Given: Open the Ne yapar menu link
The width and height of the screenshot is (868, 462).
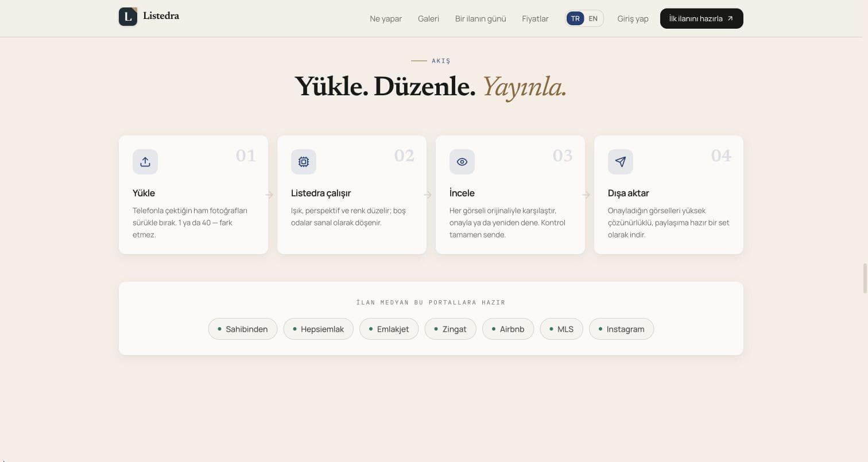Looking at the screenshot, I should pos(386,18).
